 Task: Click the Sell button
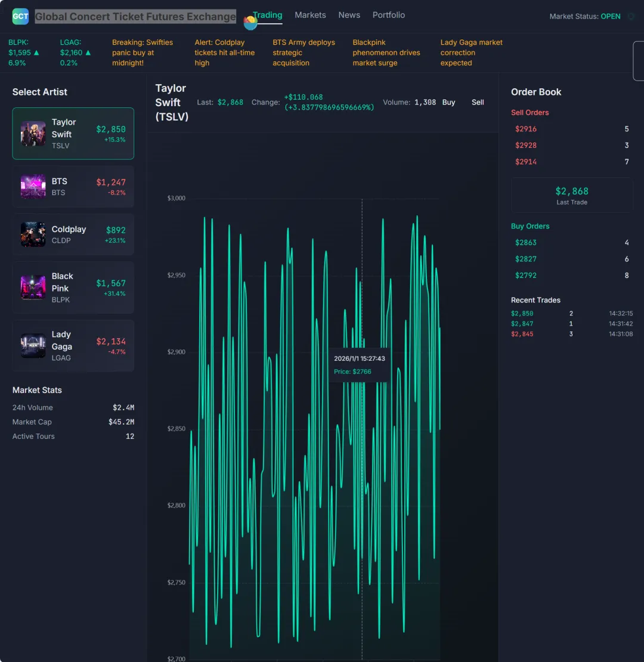coord(478,102)
